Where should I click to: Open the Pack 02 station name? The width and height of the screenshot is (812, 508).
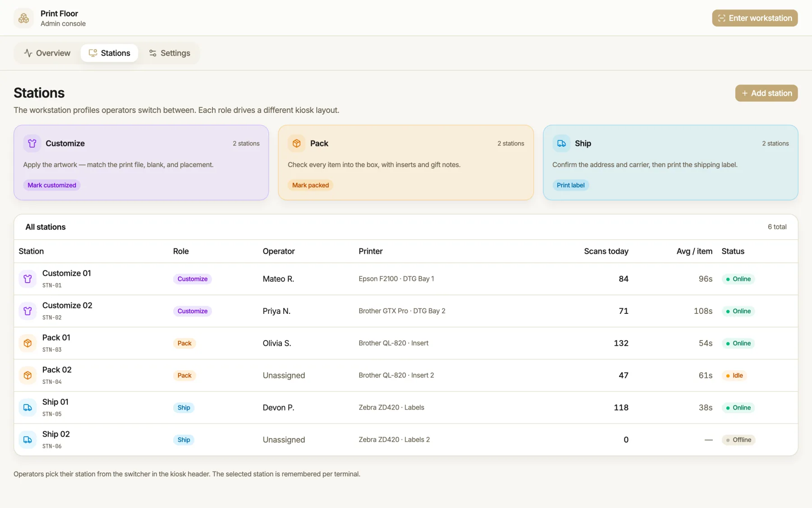[x=57, y=370]
